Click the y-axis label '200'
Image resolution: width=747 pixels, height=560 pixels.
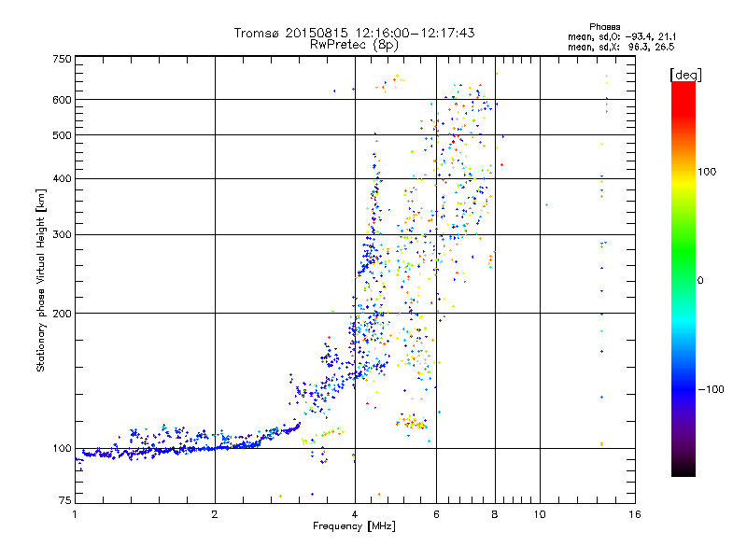click(62, 314)
